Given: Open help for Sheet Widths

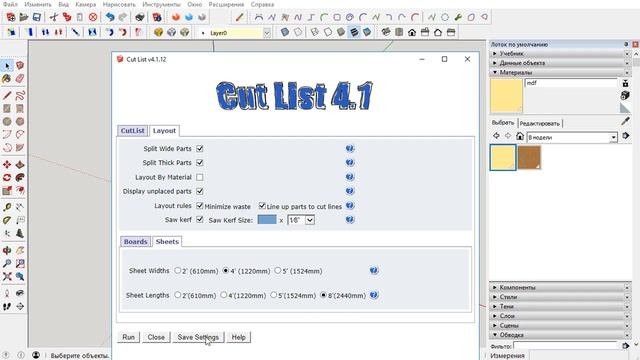Looking at the screenshot, I should 374,271.
